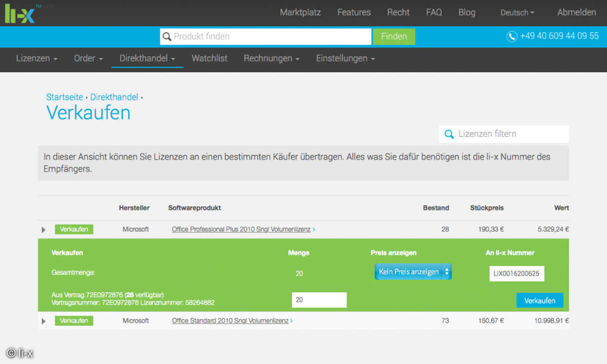Click the unit price 190,33 €
The image size is (607, 364).
pyautogui.click(x=491, y=230)
